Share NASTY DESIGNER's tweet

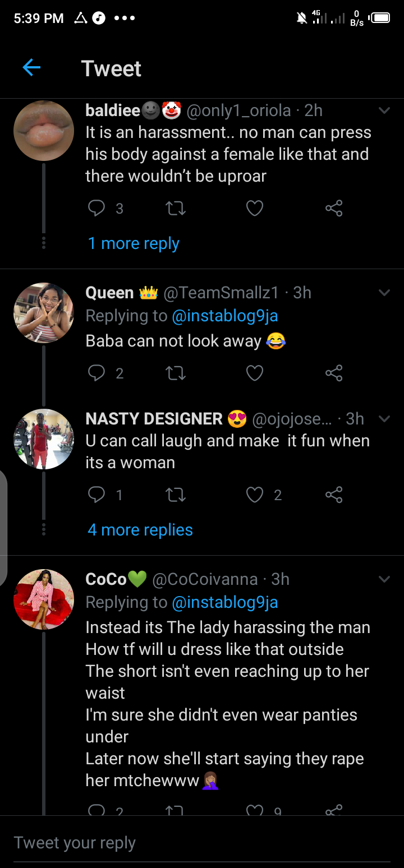pos(334,495)
